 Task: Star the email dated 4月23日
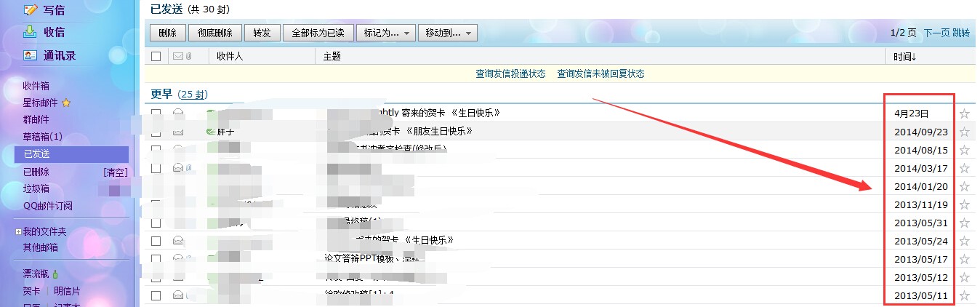[965, 113]
